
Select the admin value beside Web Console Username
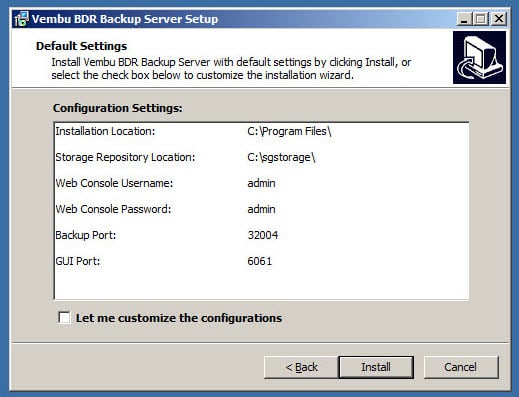261,183
